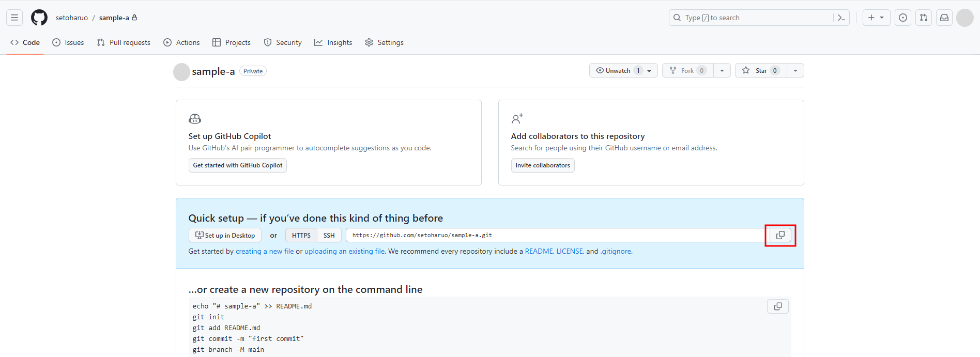
Task: Click the sample-a breadcrumb link
Action: pyautogui.click(x=114, y=18)
